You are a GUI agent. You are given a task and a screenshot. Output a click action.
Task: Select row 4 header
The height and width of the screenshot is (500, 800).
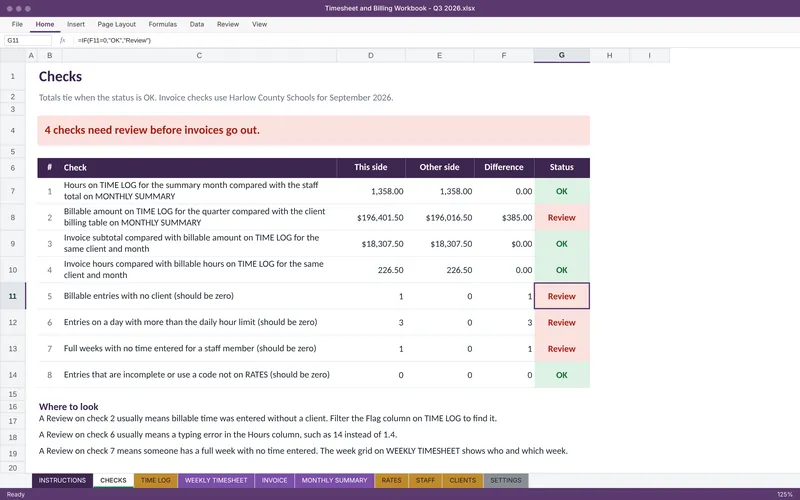pos(13,131)
